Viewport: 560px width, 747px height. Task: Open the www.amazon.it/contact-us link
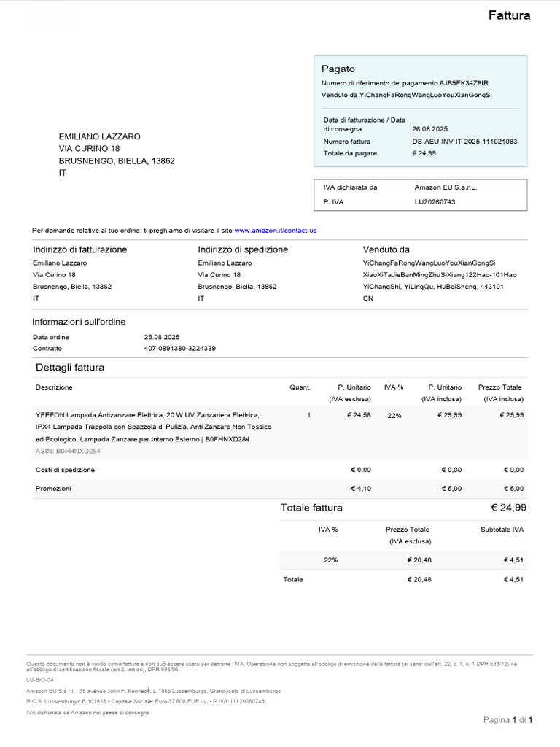pos(275,230)
